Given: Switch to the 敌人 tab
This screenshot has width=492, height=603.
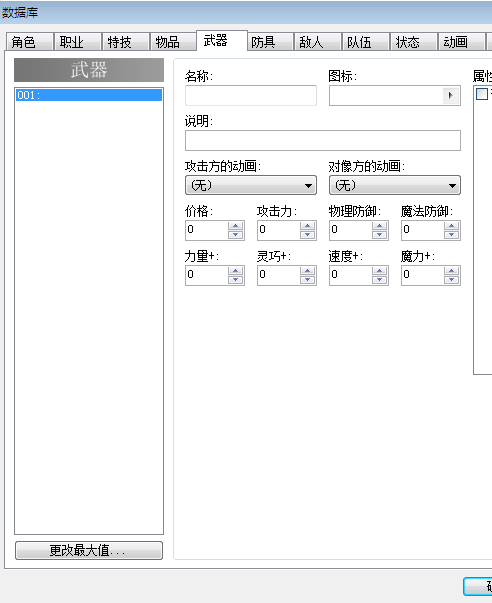Looking at the screenshot, I should 318,42.
